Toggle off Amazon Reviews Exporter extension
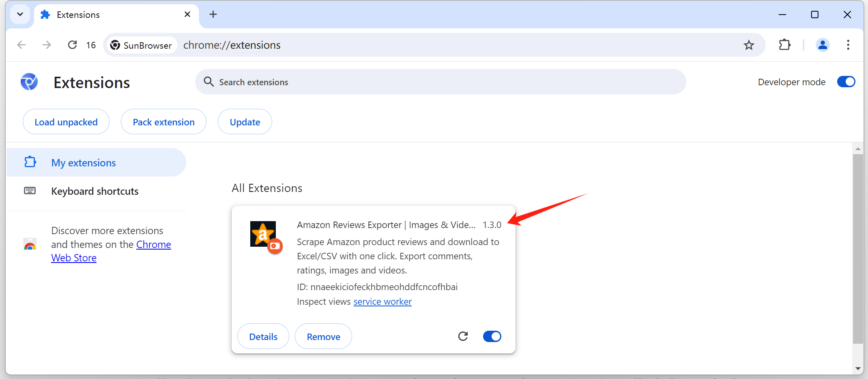The image size is (868, 379). click(492, 336)
